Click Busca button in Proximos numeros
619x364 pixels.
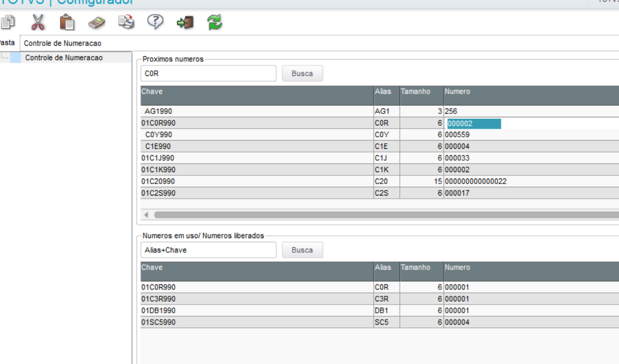point(302,73)
